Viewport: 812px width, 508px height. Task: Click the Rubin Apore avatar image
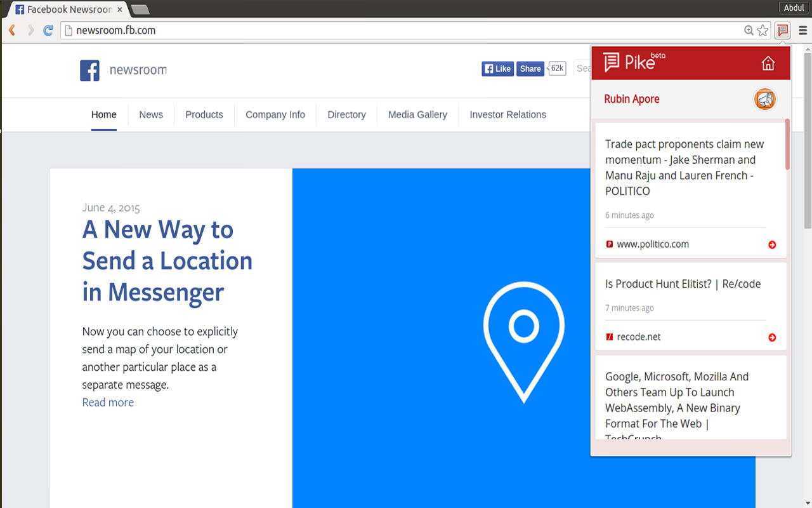coord(764,99)
